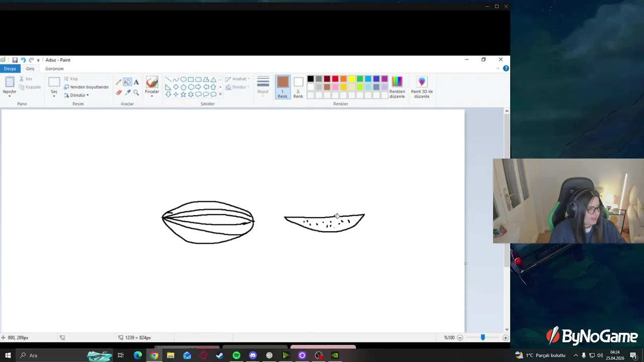Pick the black color swatch

(310, 79)
